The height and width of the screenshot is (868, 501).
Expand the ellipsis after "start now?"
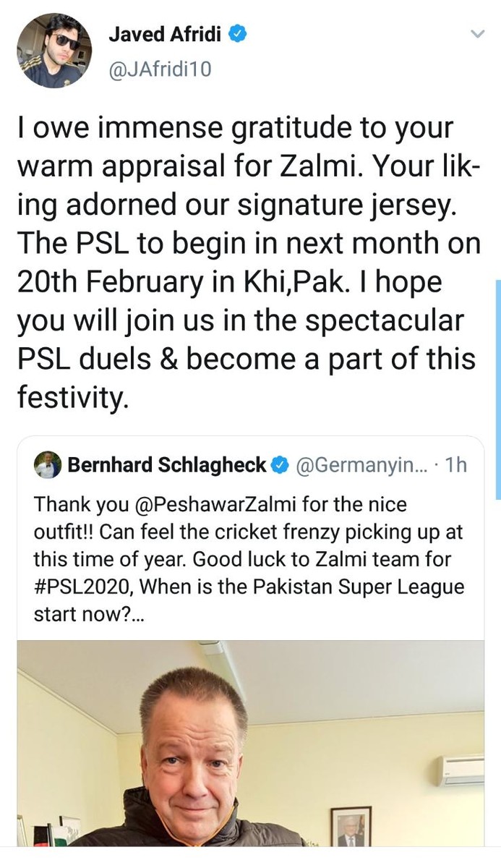pyautogui.click(x=136, y=615)
